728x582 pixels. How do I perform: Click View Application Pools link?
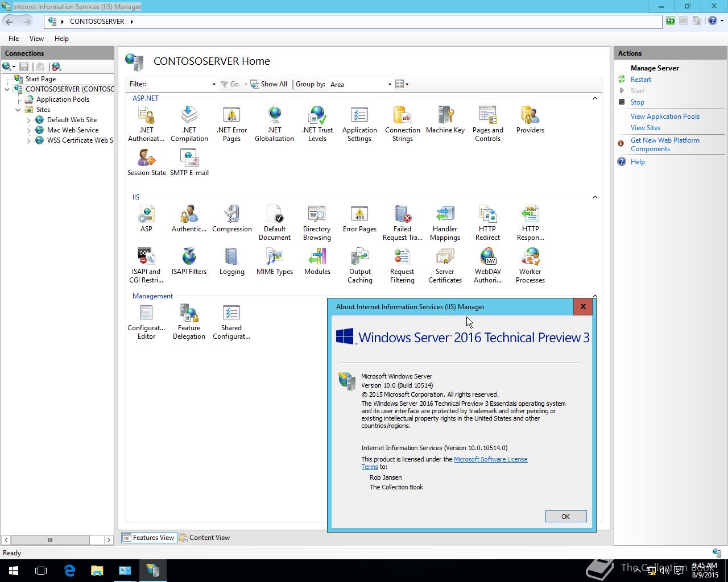tap(665, 117)
